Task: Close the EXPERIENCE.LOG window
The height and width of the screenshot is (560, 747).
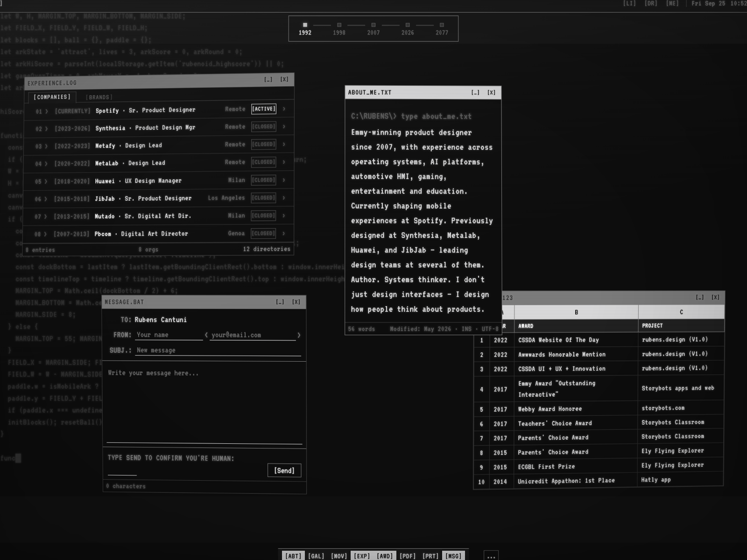Action: (284, 79)
